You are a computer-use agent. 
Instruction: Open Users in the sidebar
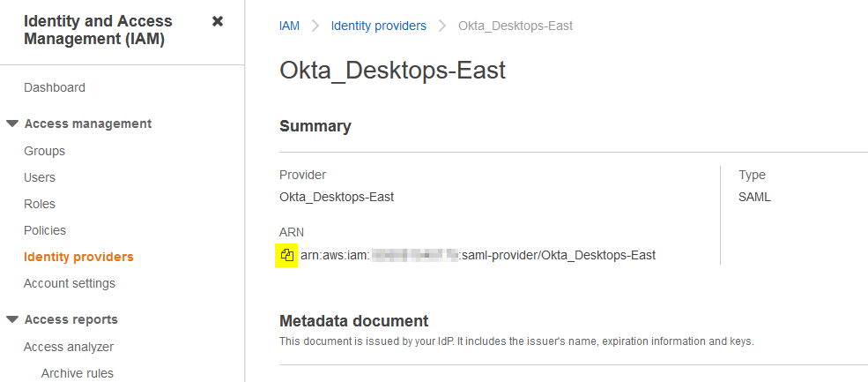click(x=40, y=177)
